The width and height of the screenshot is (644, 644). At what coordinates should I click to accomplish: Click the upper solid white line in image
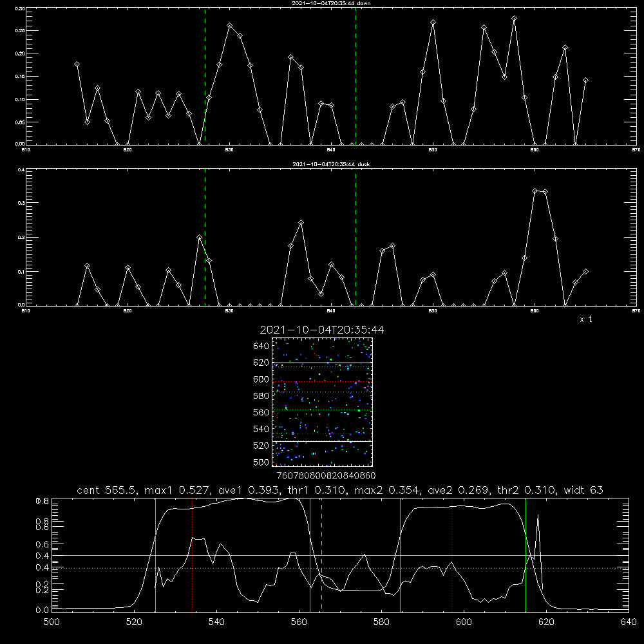[322, 363]
